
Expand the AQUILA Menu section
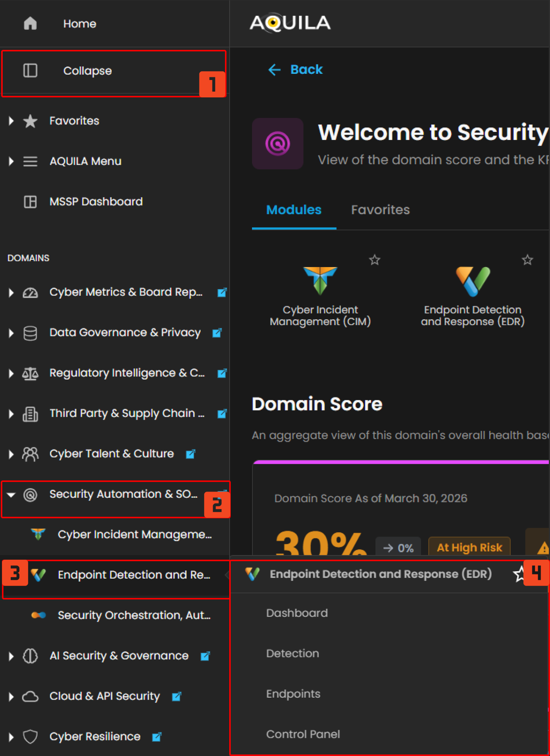(x=11, y=161)
